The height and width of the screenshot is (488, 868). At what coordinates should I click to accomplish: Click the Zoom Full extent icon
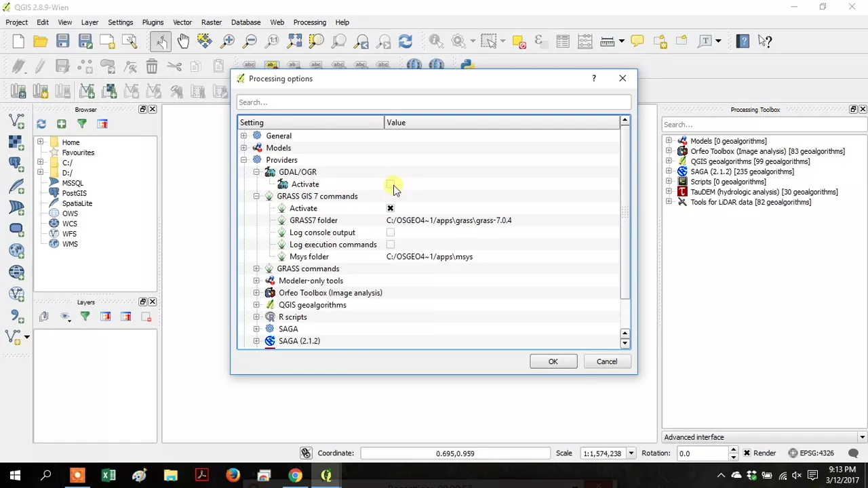[294, 41]
